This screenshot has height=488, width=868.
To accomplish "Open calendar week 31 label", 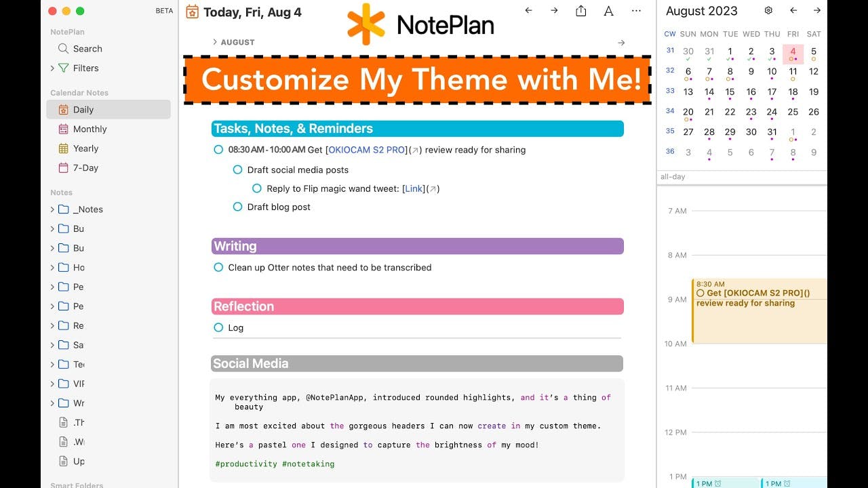I will pyautogui.click(x=670, y=50).
